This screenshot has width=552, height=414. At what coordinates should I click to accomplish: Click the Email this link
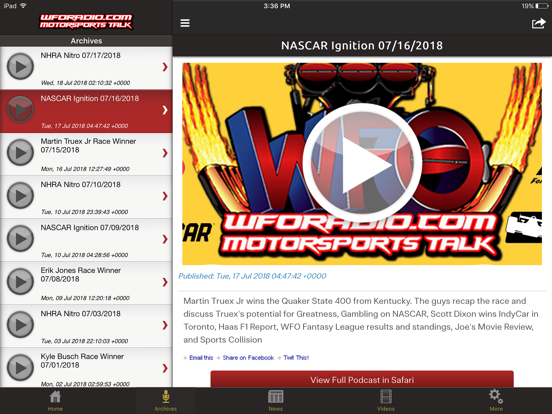[201, 358]
